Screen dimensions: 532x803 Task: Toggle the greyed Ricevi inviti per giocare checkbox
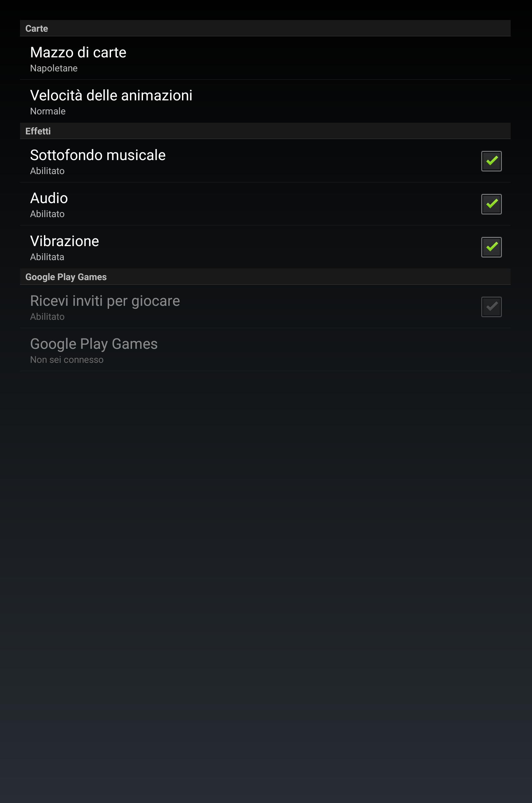(491, 306)
